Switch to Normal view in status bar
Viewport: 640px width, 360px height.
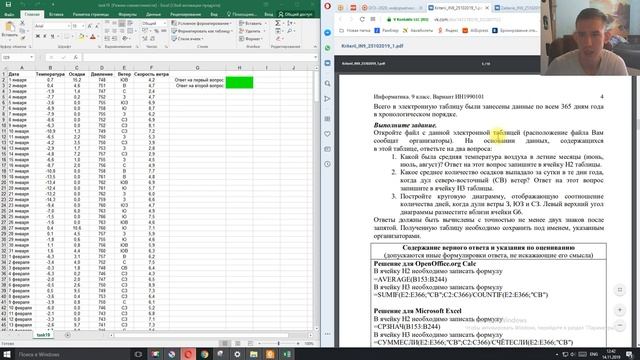point(224,344)
